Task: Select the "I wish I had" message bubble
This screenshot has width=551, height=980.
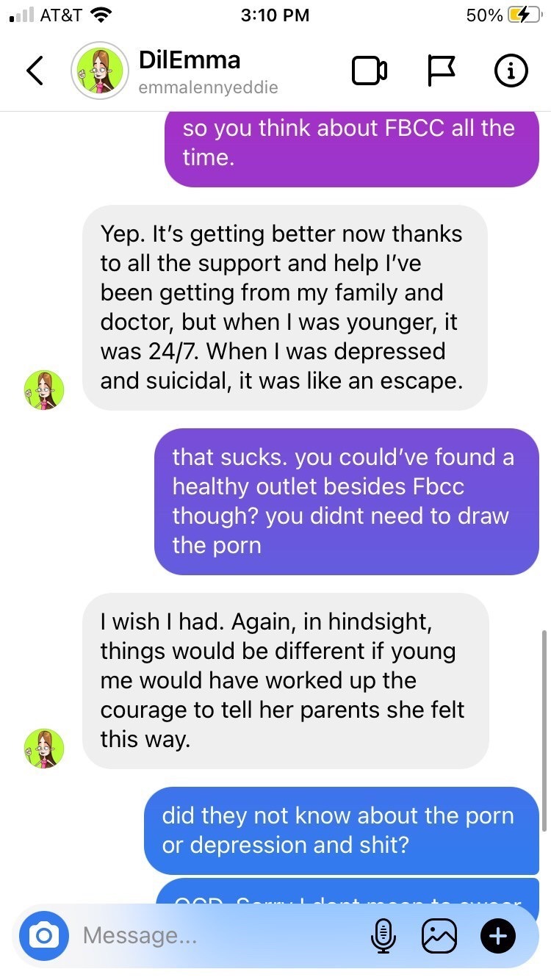Action: (x=285, y=681)
